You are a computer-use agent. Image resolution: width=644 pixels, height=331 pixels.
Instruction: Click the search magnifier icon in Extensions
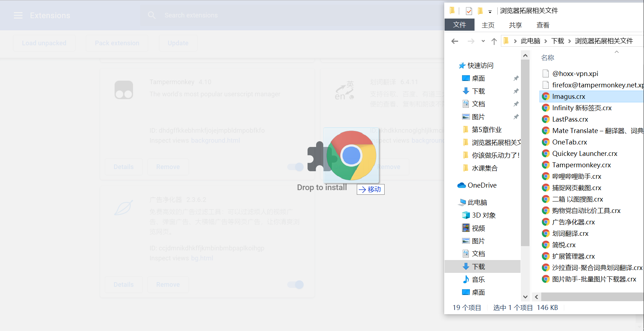(152, 15)
